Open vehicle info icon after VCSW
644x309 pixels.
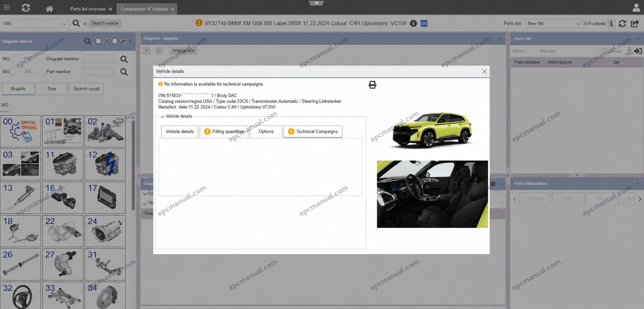click(414, 23)
